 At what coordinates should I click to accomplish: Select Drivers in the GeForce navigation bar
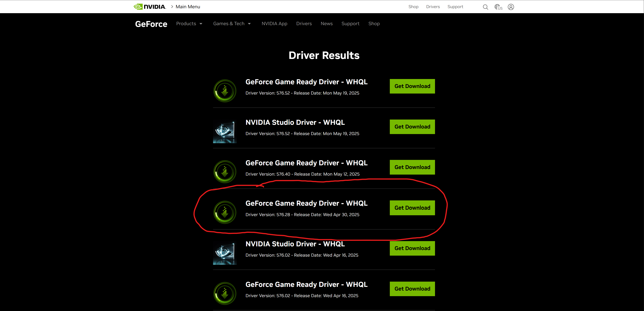(x=304, y=23)
